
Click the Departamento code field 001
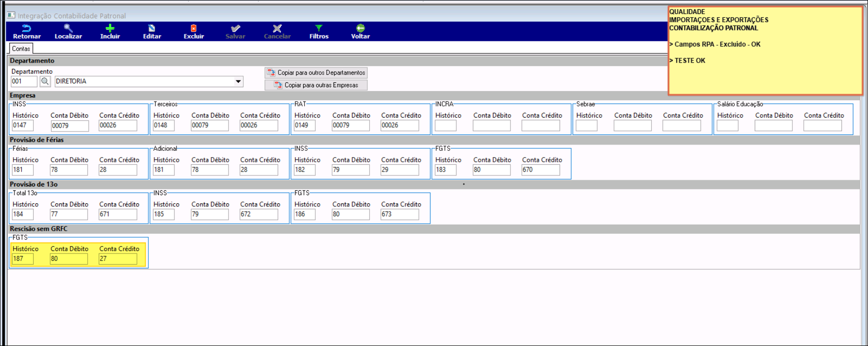pyautogui.click(x=24, y=81)
